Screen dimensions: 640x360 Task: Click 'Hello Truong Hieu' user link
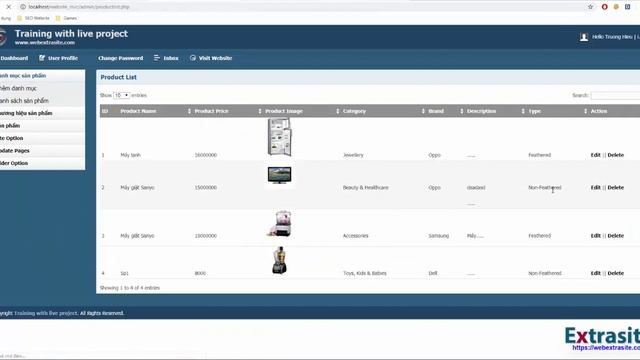pos(612,37)
